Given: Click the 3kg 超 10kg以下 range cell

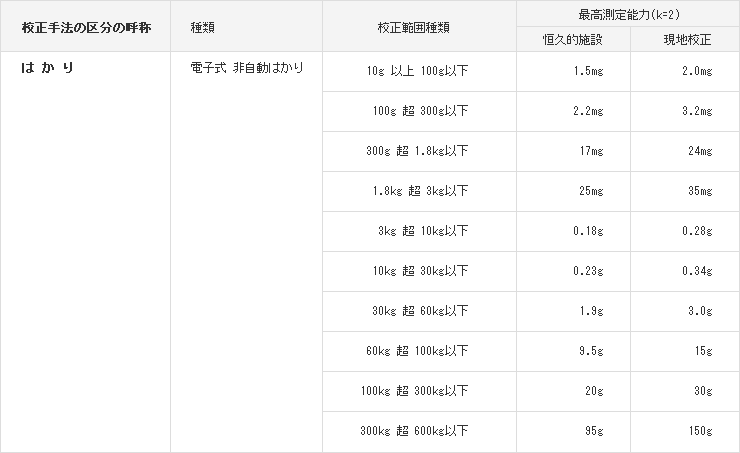Looking at the screenshot, I should coord(422,231).
